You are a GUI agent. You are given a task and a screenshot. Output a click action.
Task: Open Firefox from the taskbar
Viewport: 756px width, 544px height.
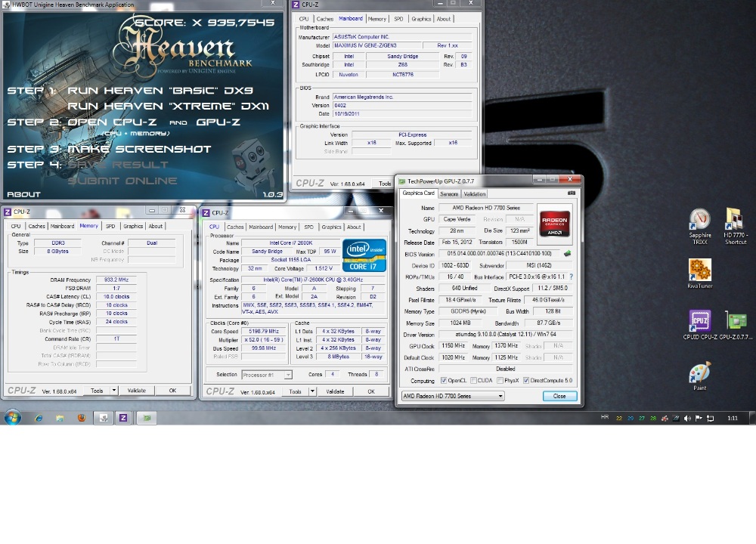tap(82, 418)
